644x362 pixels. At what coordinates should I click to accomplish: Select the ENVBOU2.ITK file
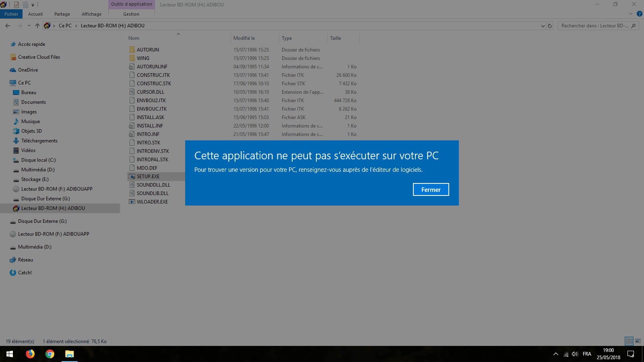pos(151,101)
